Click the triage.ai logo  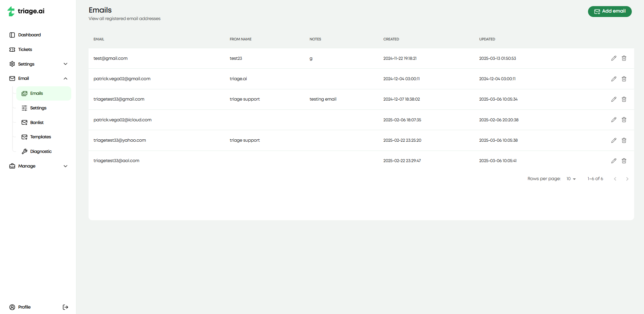coord(25,11)
